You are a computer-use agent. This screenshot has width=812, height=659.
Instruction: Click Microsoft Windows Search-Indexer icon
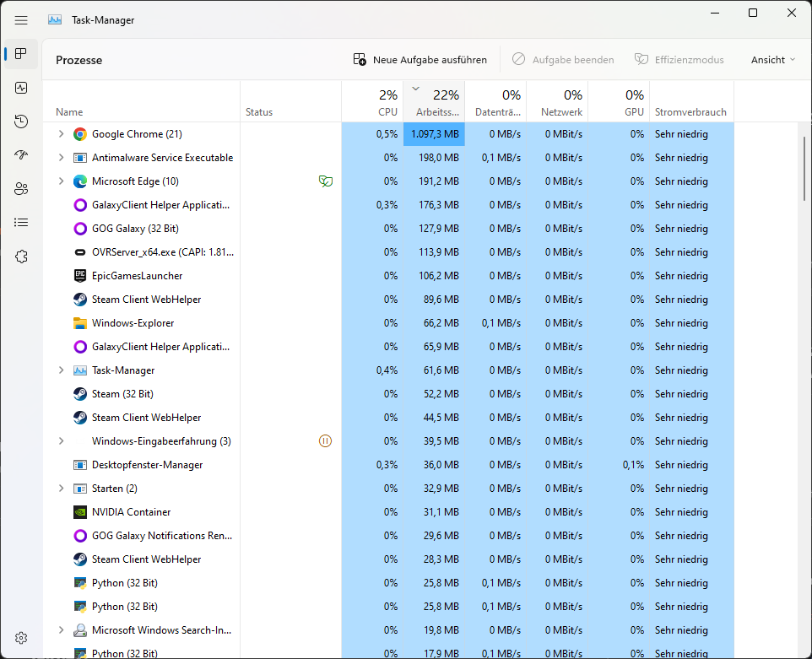79,630
